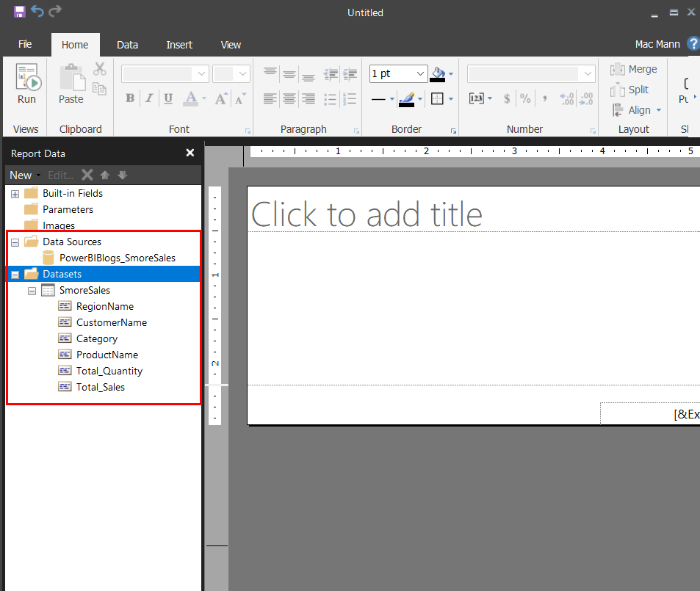This screenshot has width=700, height=591.
Task: Toggle bold formatting
Action: pyautogui.click(x=130, y=98)
